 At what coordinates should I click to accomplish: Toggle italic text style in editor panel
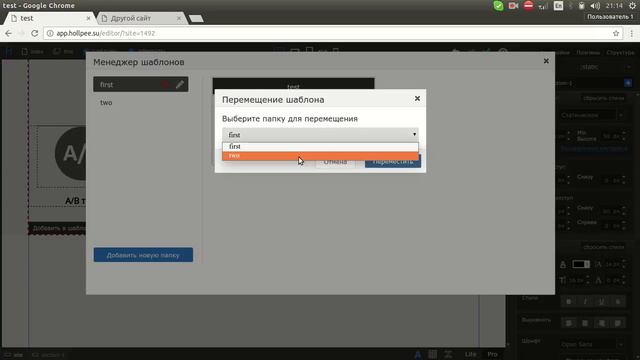585,301
